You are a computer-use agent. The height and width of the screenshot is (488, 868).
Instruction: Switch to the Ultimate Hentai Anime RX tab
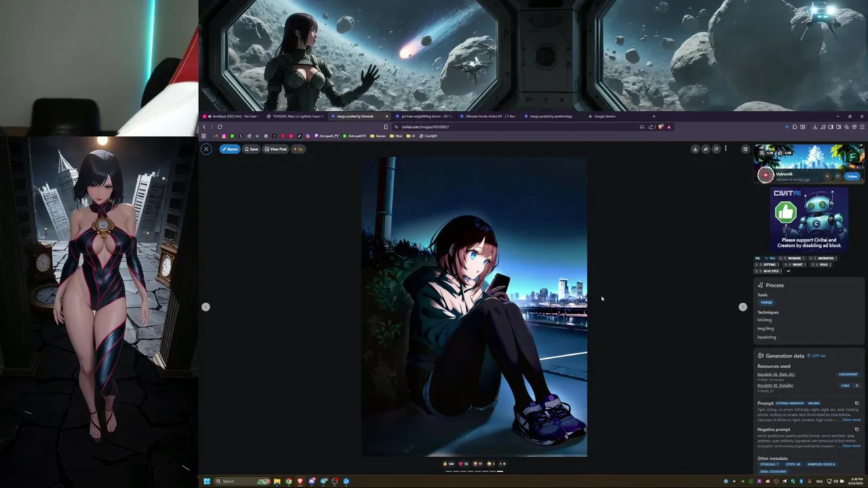point(488,117)
